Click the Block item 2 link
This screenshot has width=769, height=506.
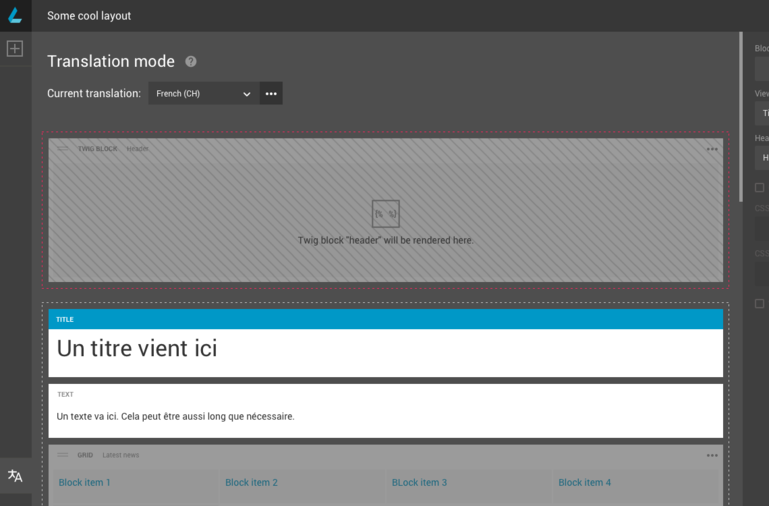coord(251,483)
